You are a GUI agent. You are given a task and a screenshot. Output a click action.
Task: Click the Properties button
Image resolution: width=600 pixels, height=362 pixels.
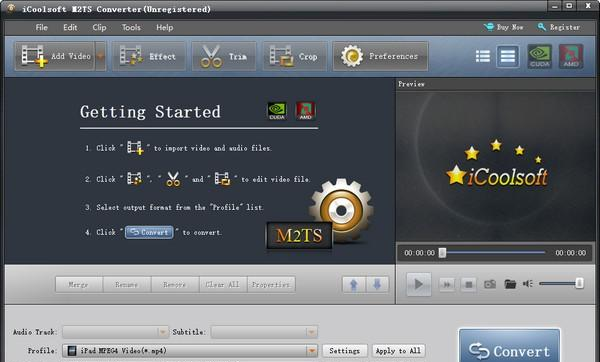[271, 285]
